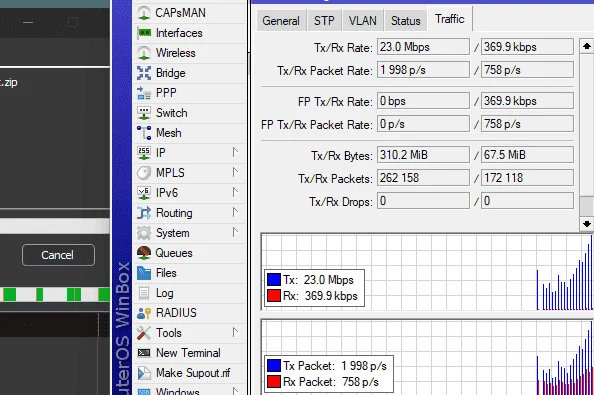Expand the Tools submenu arrow

[x=235, y=333]
